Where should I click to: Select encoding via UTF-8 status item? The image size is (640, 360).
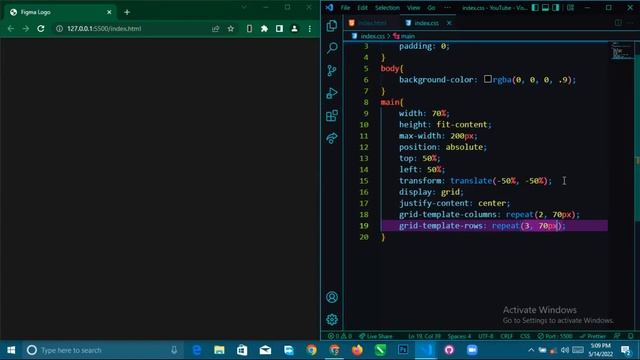[486, 336]
